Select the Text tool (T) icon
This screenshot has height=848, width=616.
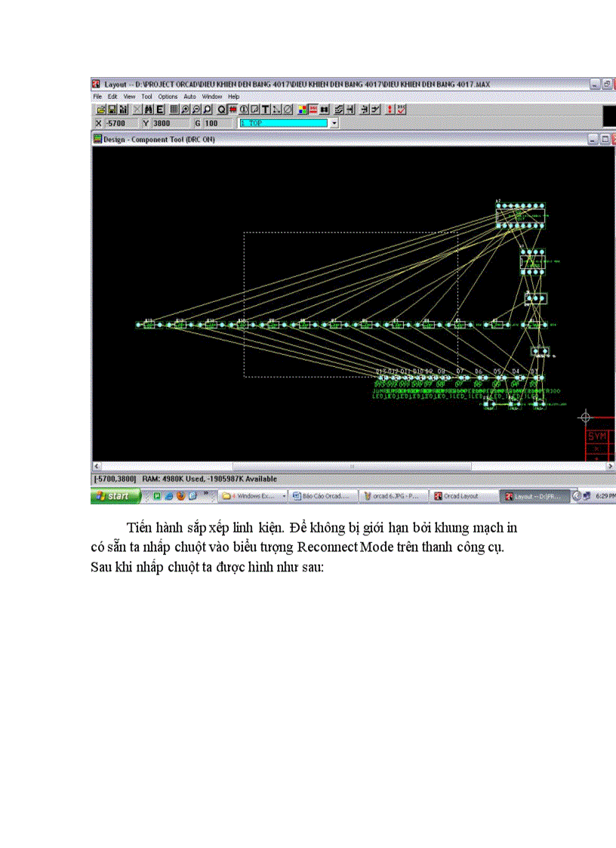tap(266, 109)
